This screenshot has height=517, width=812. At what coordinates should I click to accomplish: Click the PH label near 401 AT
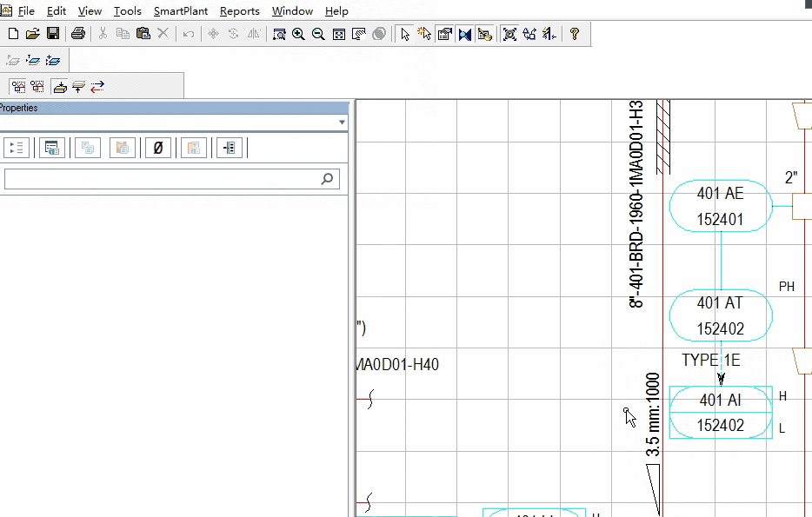coord(787,287)
